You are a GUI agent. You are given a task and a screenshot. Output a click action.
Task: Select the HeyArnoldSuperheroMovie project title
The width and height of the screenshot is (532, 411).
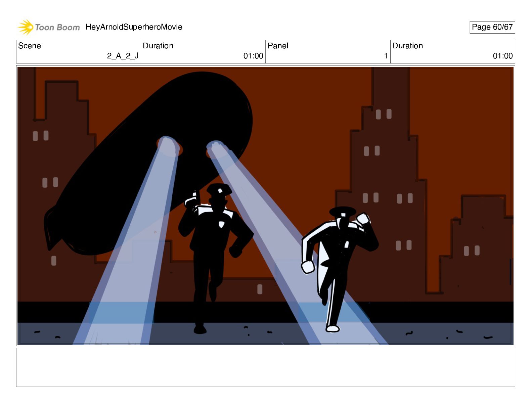pyautogui.click(x=134, y=27)
